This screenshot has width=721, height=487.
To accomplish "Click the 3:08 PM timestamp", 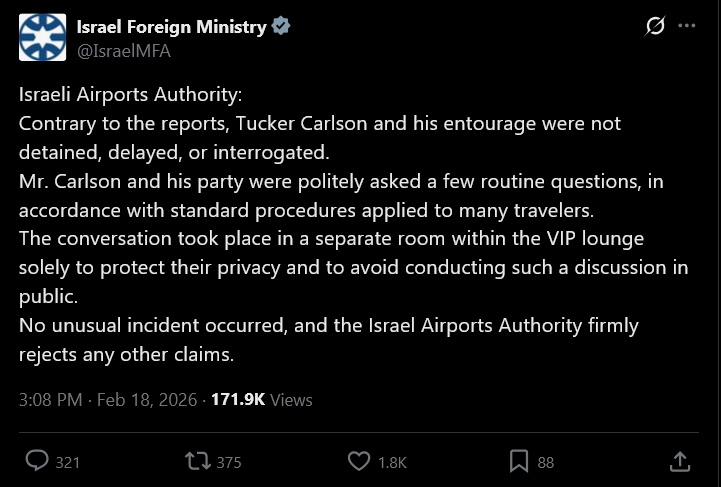I will point(51,400).
